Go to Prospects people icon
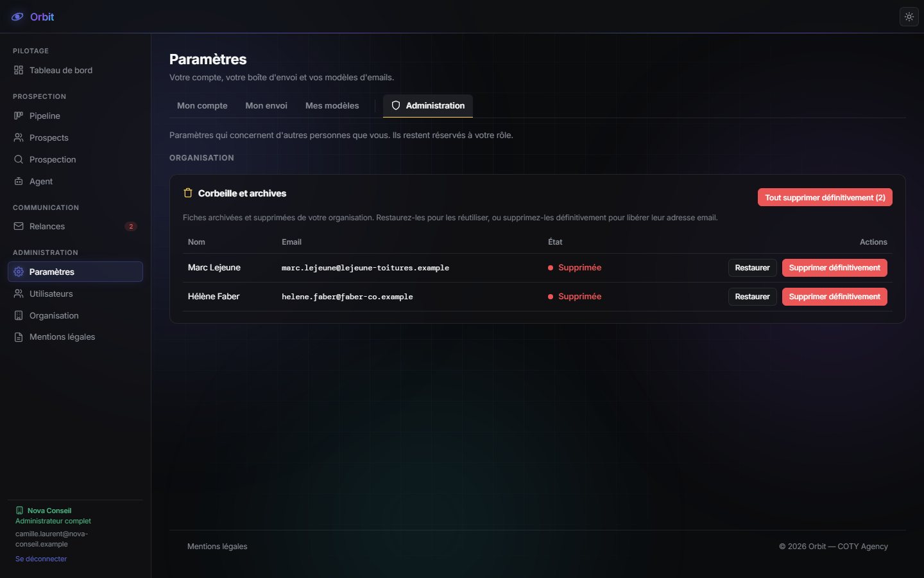The height and width of the screenshot is (578, 924). 19,137
